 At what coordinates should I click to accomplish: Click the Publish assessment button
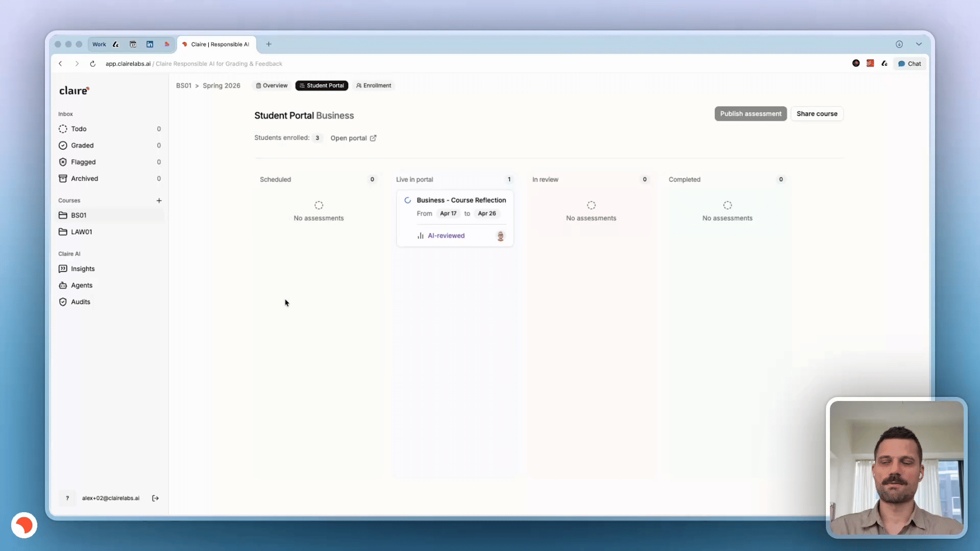point(750,114)
